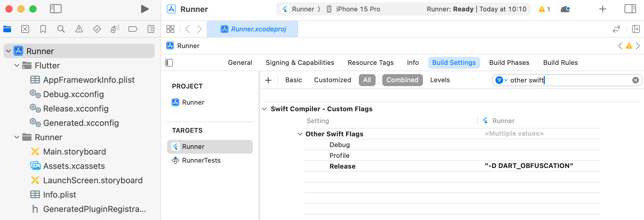Toggle the inspector panel on the right
Viewport: 644px width, 220px height.
tap(630, 9)
